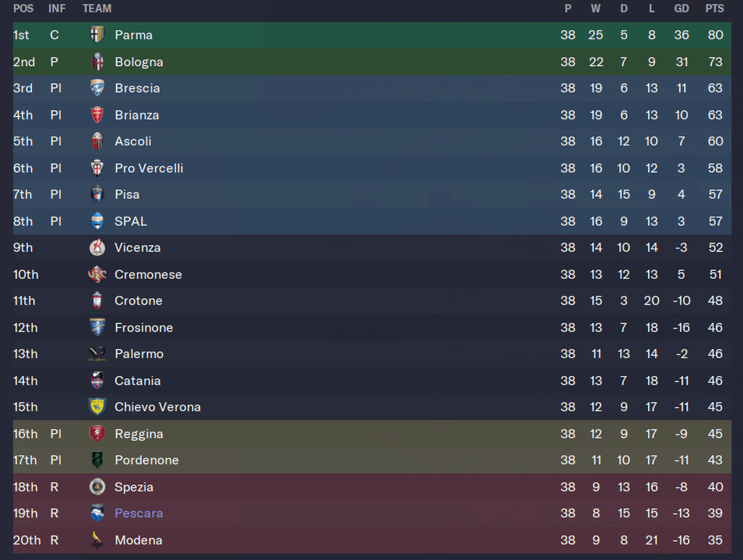Click the POS column header
Viewport: 743px width, 560px height.
23,9
